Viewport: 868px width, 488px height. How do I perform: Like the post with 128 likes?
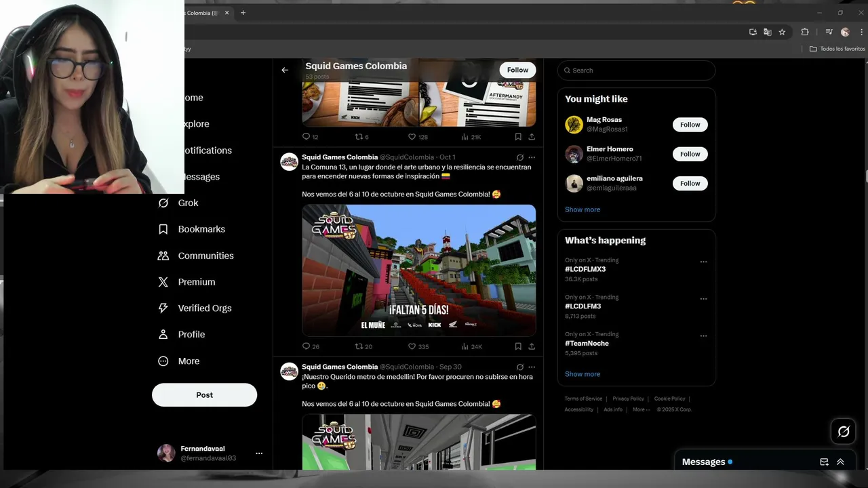pos(418,137)
